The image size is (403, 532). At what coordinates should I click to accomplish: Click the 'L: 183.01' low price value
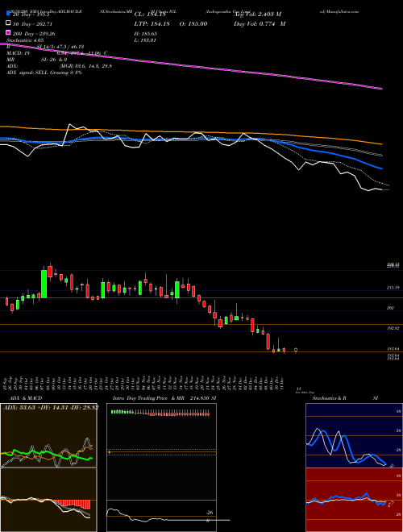click(x=145, y=40)
